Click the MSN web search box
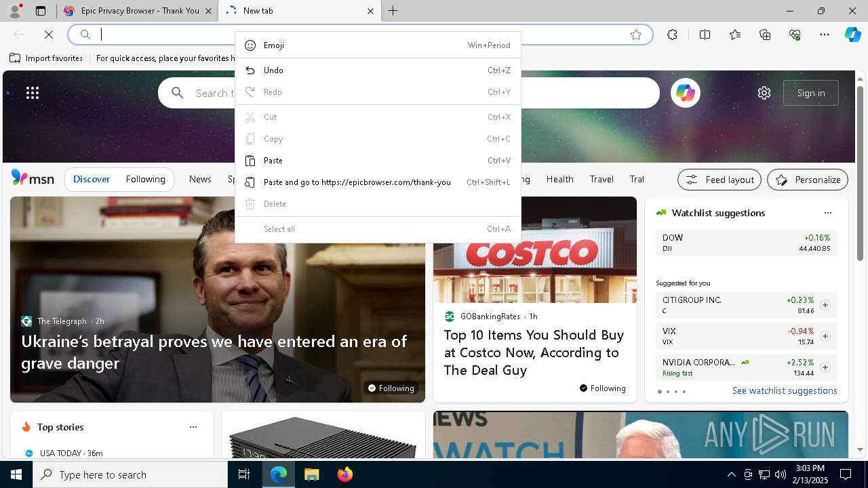The height and width of the screenshot is (488, 868). pyautogui.click(x=409, y=93)
